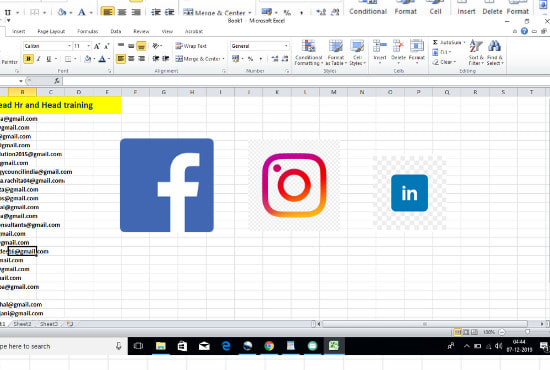The image size is (550, 370).
Task: Select Middle Align icon
Action: pyautogui.click(x=131, y=46)
